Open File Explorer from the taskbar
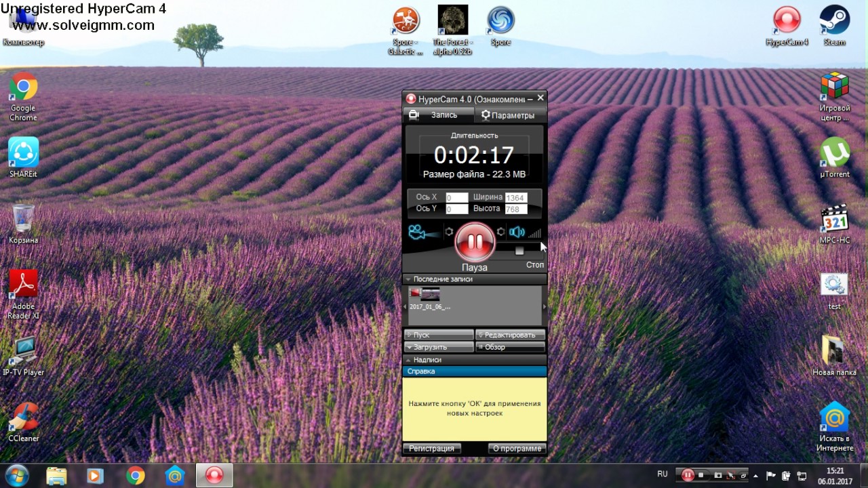868x488 pixels. (x=56, y=476)
